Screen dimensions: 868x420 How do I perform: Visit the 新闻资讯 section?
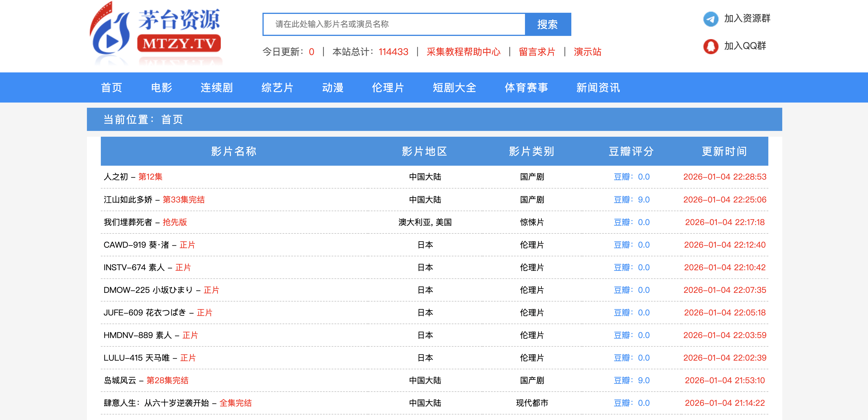tap(598, 87)
